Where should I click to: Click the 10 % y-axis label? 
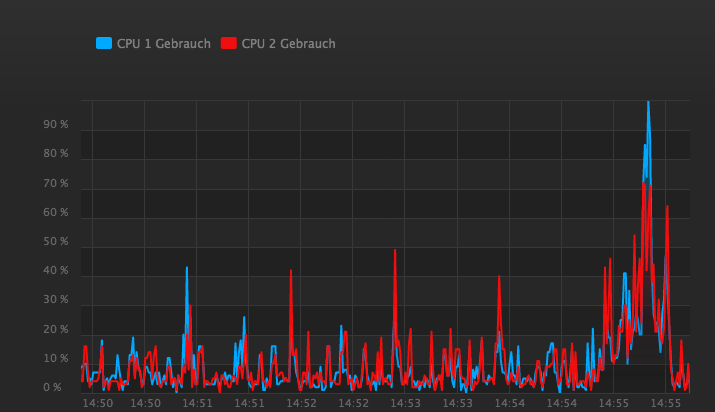tap(56, 359)
